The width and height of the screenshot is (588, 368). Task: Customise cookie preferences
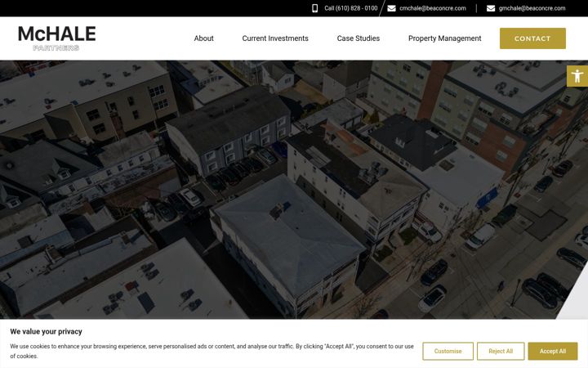click(x=448, y=351)
